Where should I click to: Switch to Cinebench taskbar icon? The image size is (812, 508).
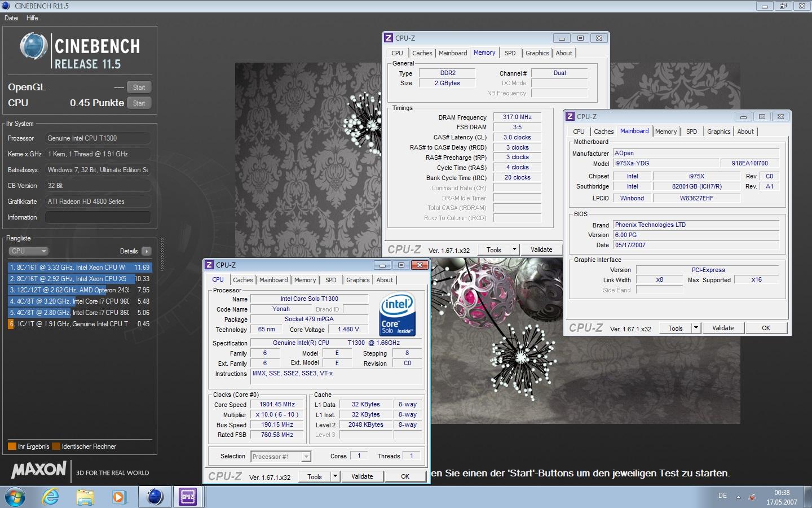(155, 497)
